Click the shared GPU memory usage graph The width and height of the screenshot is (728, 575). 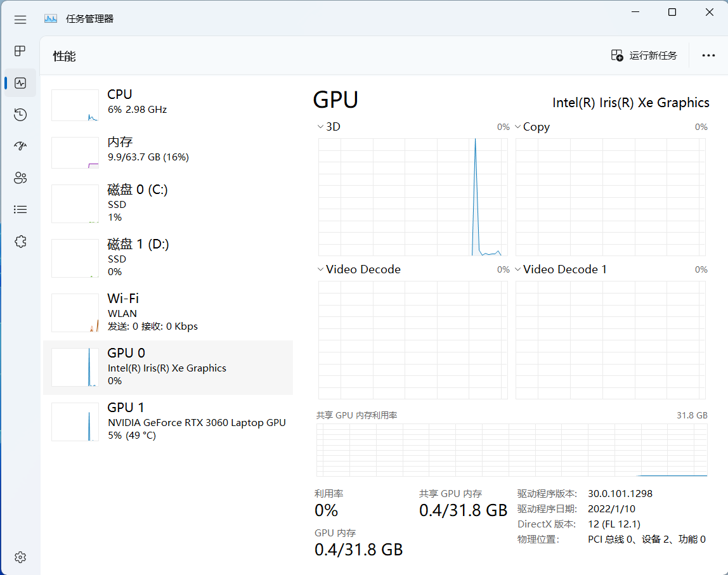coord(511,450)
